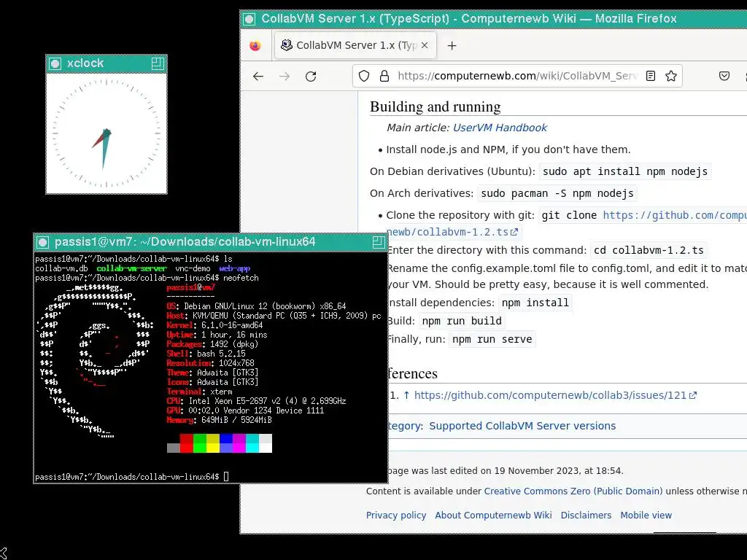Screen dimensions: 747x560
Task: Click the 'npm install' code snippet
Action: pyautogui.click(x=535, y=303)
